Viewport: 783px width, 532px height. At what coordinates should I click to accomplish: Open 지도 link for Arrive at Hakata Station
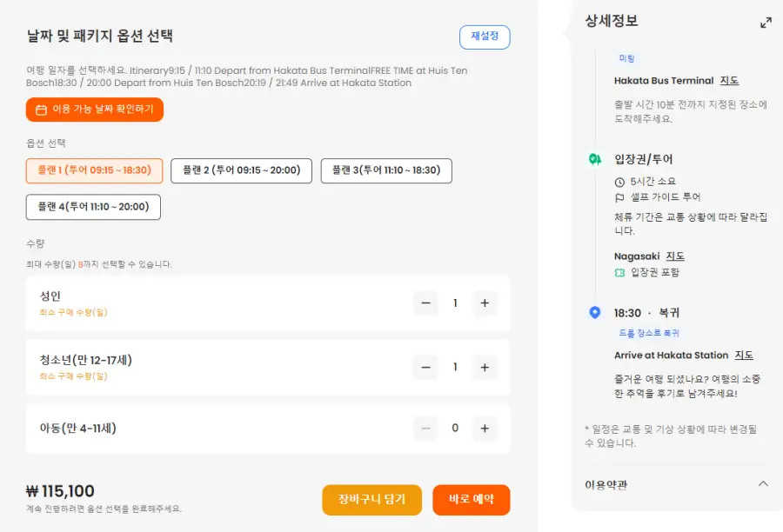point(744,356)
